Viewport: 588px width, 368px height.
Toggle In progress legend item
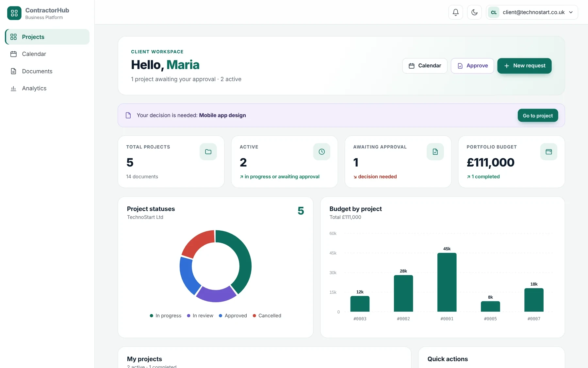pos(165,316)
